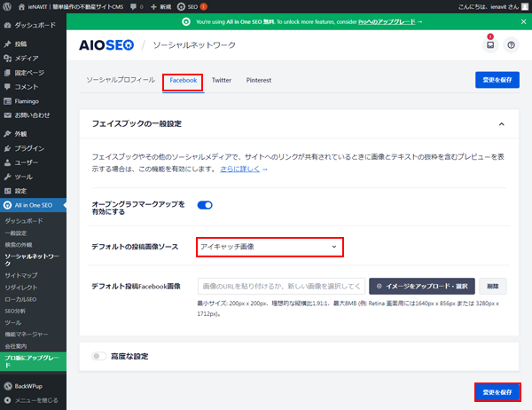Open コメント menu in sidebar

tap(34, 87)
